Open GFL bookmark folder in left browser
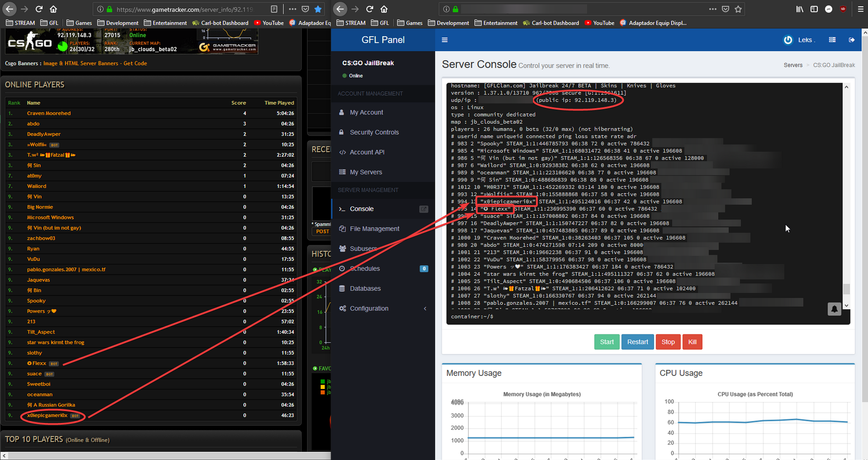 click(x=49, y=23)
